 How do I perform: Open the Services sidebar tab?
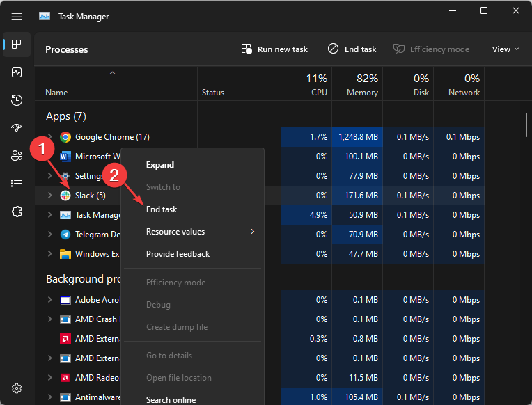(x=17, y=212)
